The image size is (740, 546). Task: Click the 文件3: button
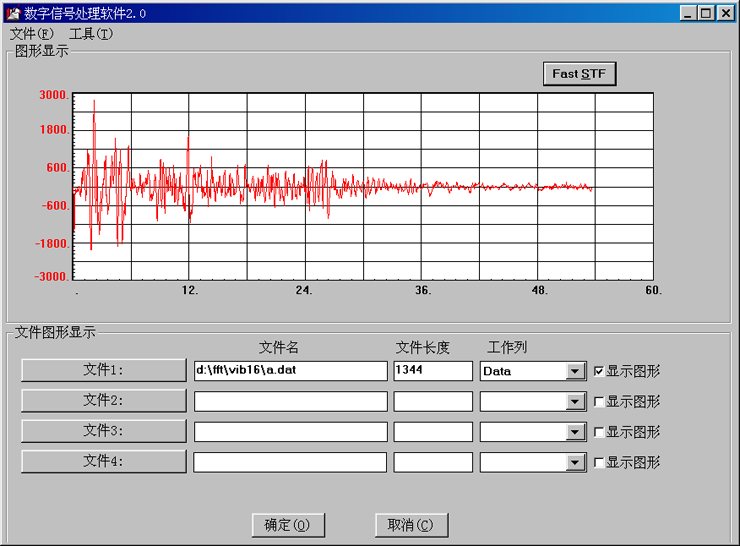[x=103, y=431]
